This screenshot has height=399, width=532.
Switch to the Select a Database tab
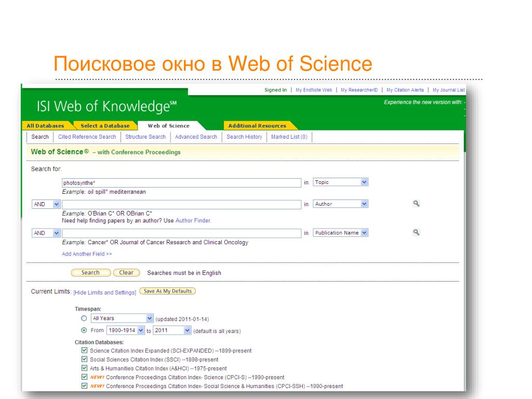click(105, 126)
